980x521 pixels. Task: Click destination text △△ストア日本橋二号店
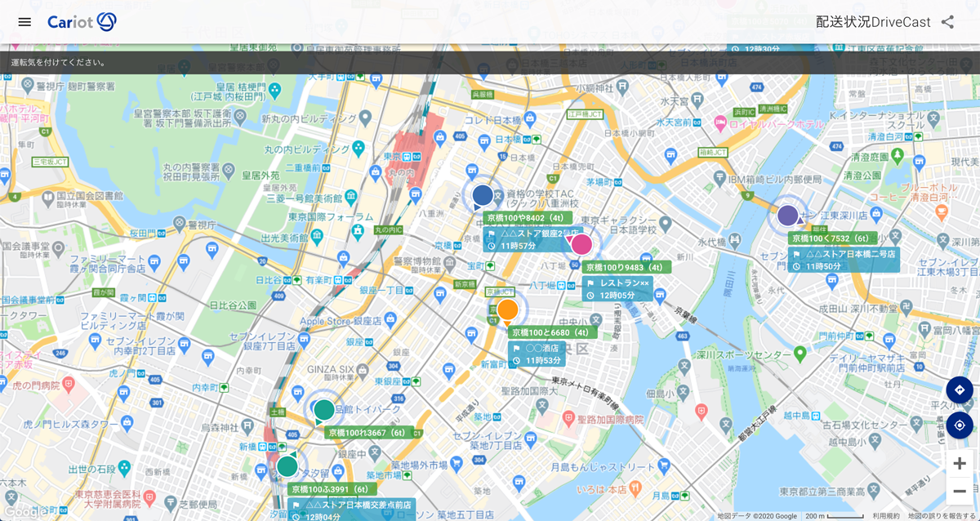point(850,254)
